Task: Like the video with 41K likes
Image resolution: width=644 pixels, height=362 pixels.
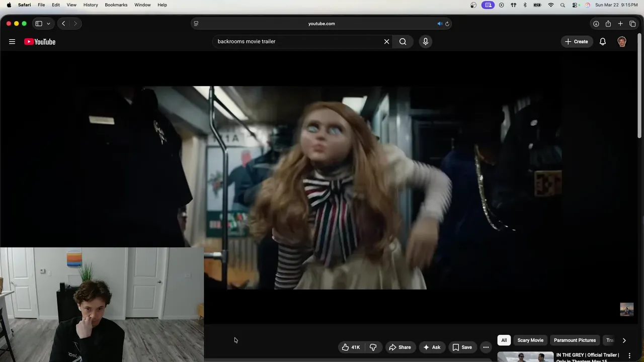Action: click(x=351, y=347)
